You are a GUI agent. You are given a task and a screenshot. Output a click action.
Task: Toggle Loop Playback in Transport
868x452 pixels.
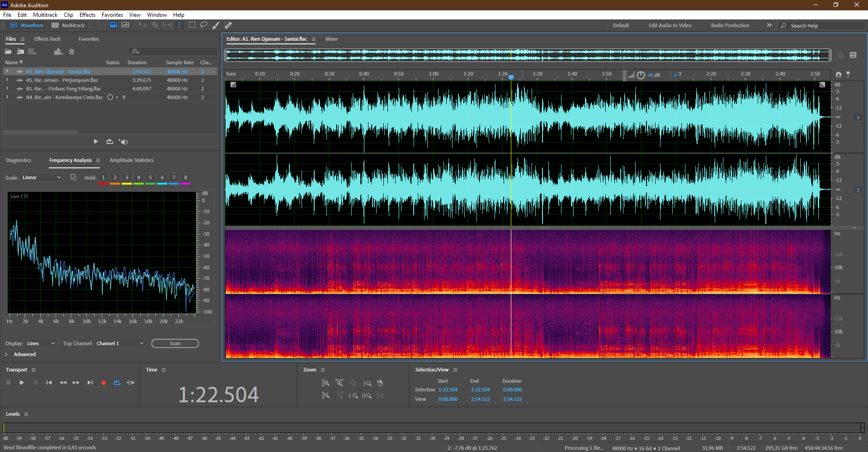117,383
